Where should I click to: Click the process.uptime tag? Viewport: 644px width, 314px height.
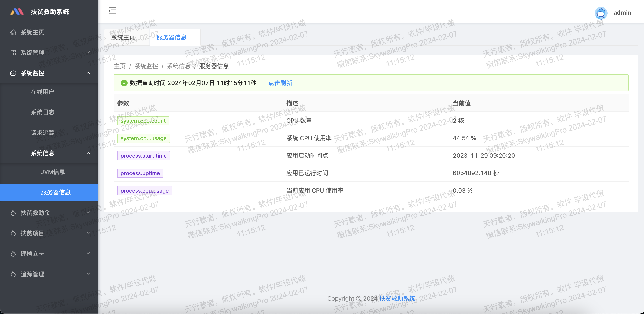(x=140, y=173)
